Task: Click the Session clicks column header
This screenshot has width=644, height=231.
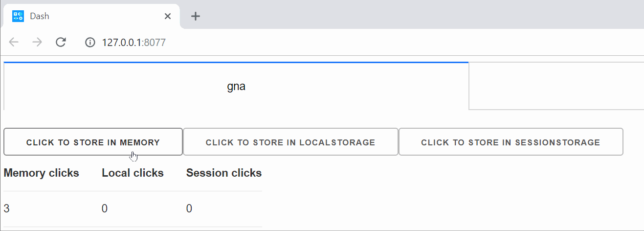Action: tap(224, 173)
